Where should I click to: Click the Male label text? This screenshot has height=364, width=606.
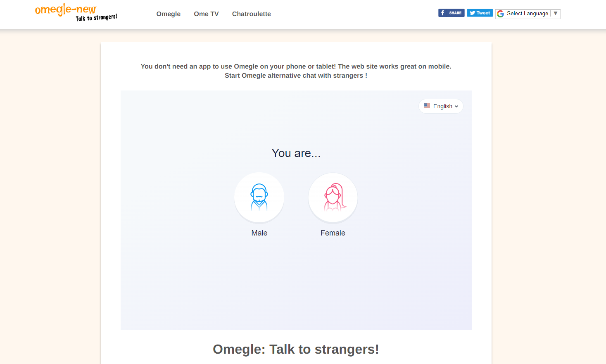coord(259,233)
